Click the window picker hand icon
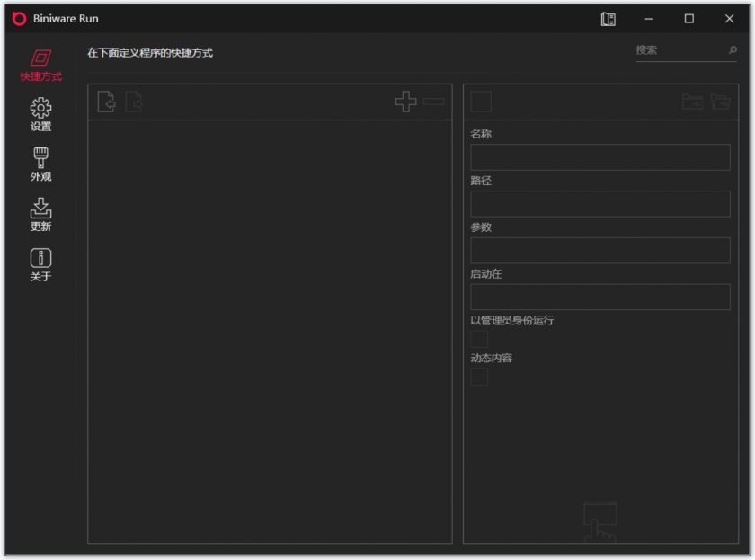Viewport: 755px width, 560px height. (x=600, y=521)
